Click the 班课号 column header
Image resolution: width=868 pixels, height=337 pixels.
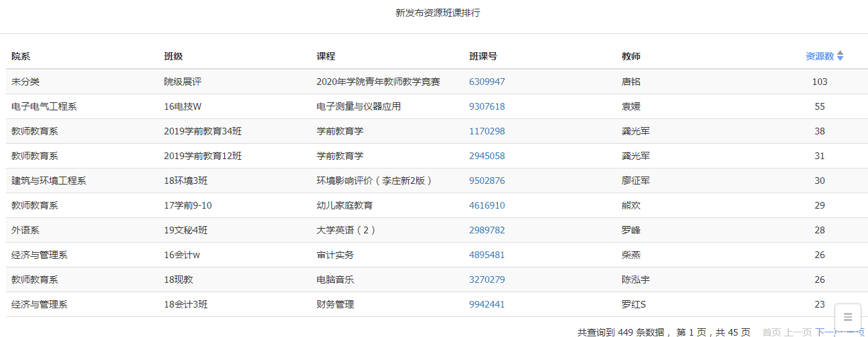483,56
